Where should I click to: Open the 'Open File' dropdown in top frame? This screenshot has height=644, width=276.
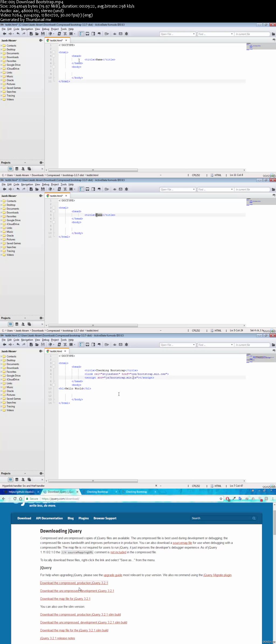tap(194, 34)
